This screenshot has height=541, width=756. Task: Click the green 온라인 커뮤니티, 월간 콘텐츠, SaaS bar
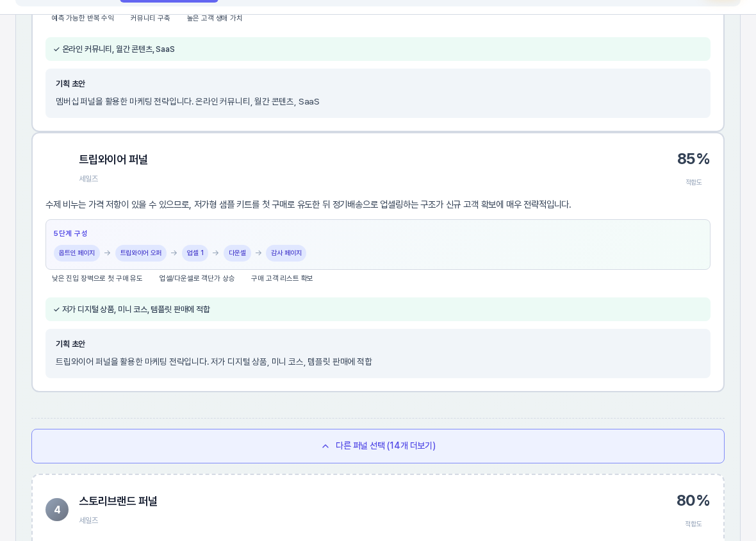coord(378,49)
